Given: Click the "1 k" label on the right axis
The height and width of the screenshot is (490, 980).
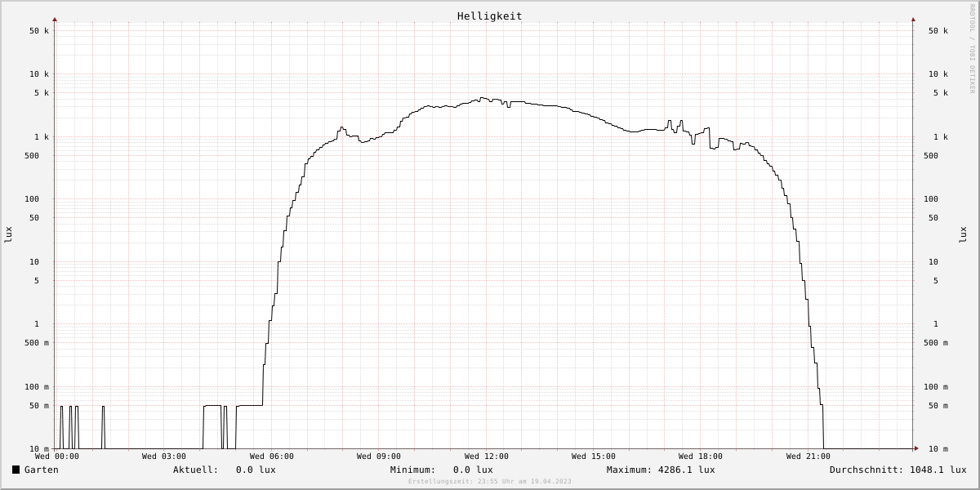Looking at the screenshot, I should click(x=941, y=137).
